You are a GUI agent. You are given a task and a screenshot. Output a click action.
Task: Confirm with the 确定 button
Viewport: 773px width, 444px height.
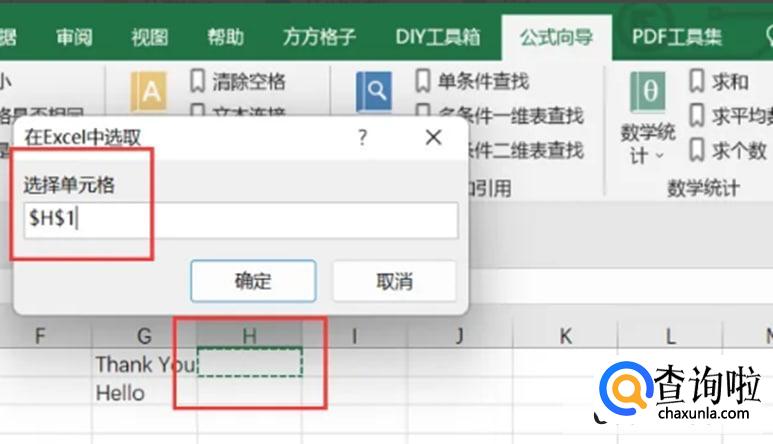pos(253,281)
